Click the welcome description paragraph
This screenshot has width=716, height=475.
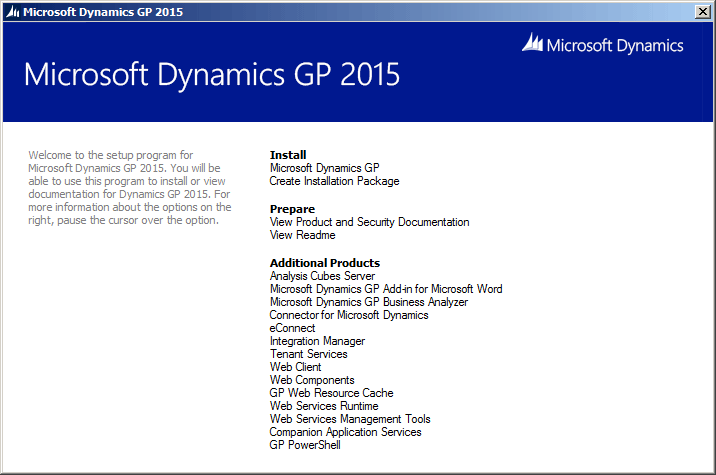click(x=130, y=188)
